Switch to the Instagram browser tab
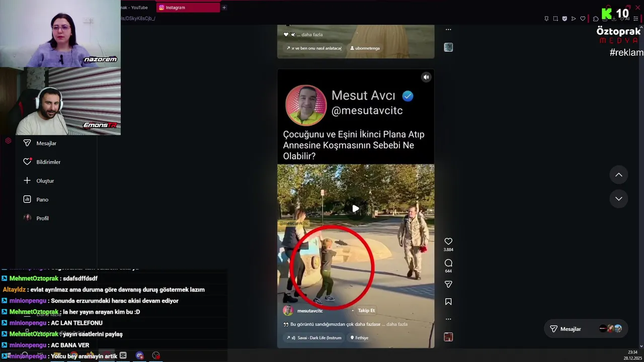Viewport: 644px width, 362px height. (188, 8)
